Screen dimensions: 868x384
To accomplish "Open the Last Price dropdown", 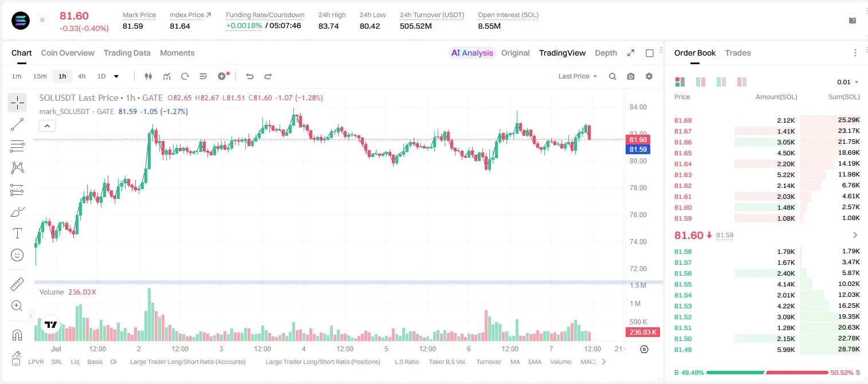I will click(x=578, y=76).
